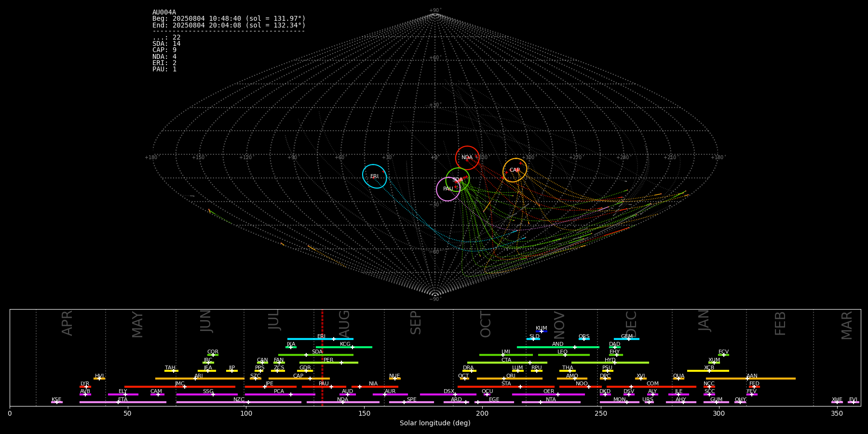Click the cyan ERI activity bar in the timeline

pos(320,339)
